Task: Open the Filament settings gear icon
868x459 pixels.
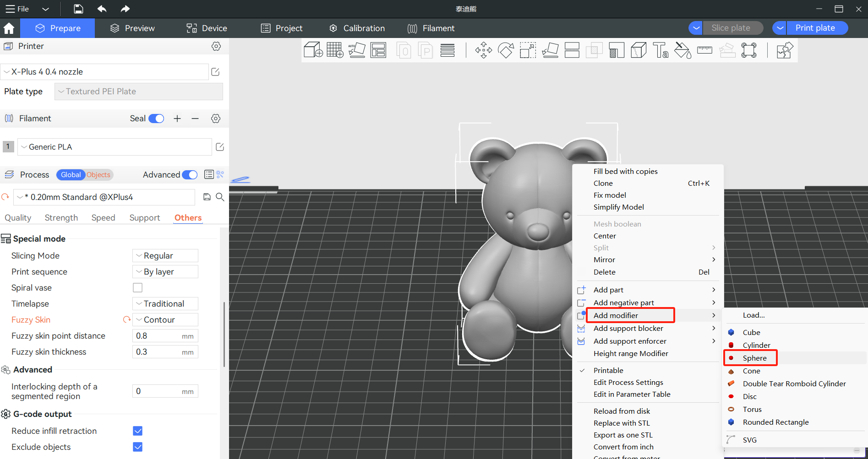Action: 216,119
